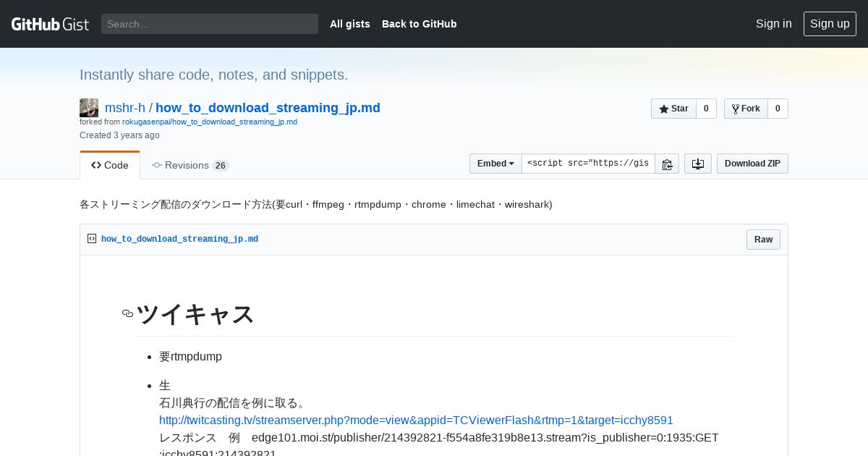Select the embed script text field
This screenshot has height=456, width=868.
click(588, 164)
